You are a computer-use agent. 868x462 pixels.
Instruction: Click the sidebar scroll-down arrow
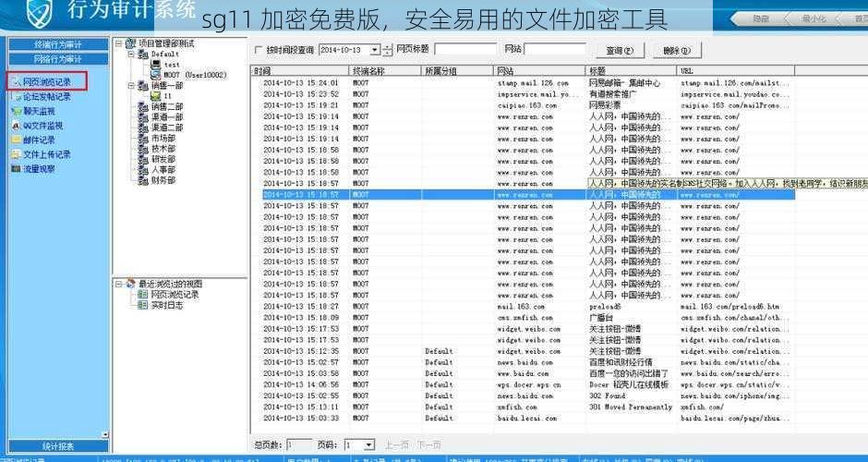point(106,435)
